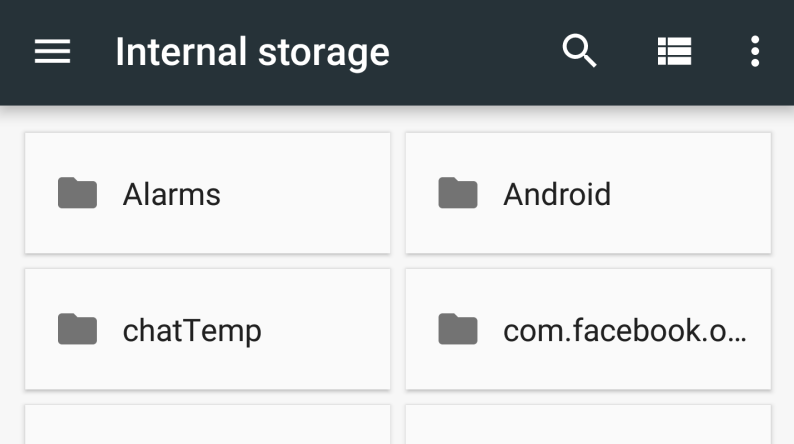
Task: Tap the Internal storage title
Action: coord(252,52)
